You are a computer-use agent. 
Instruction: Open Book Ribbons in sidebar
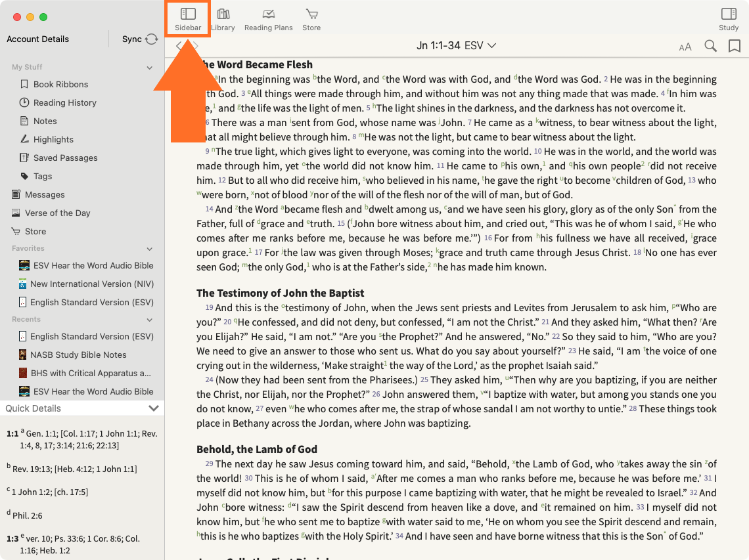[x=60, y=85]
